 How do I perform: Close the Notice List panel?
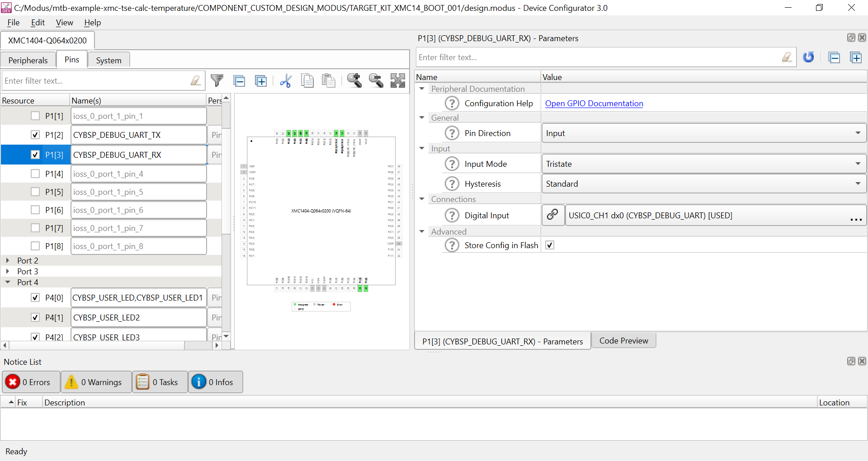[862, 362]
